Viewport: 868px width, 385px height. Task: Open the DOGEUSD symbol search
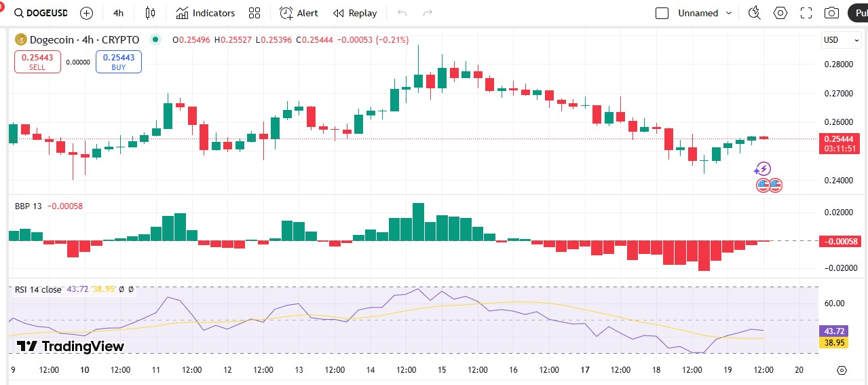pyautogui.click(x=43, y=13)
